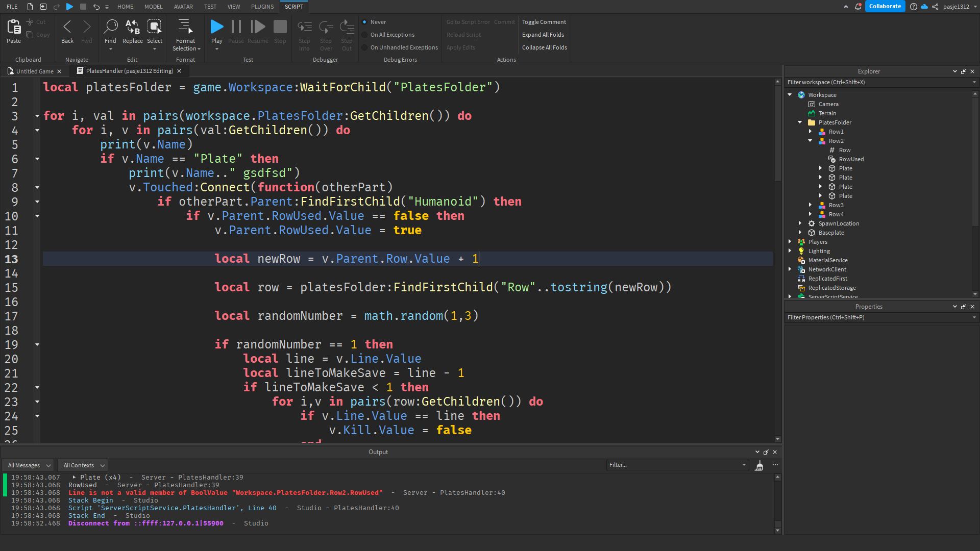This screenshot has height=551, width=980.
Task: Expand the Row1 model node
Action: pyautogui.click(x=810, y=132)
